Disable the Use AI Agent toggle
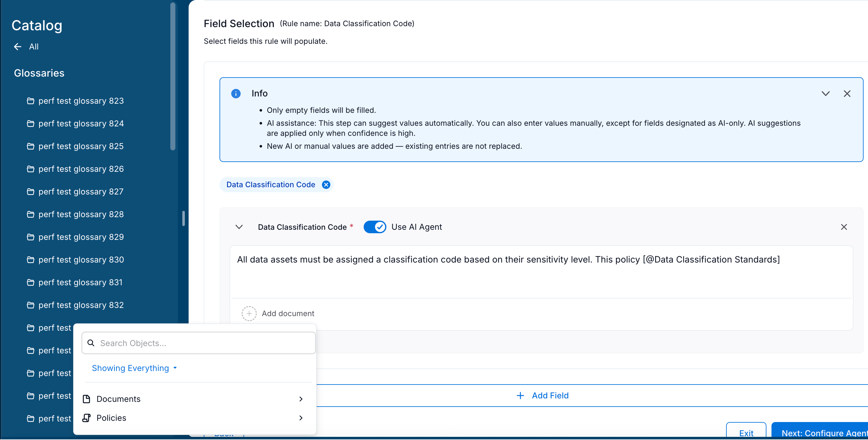The image size is (868, 440). [375, 227]
